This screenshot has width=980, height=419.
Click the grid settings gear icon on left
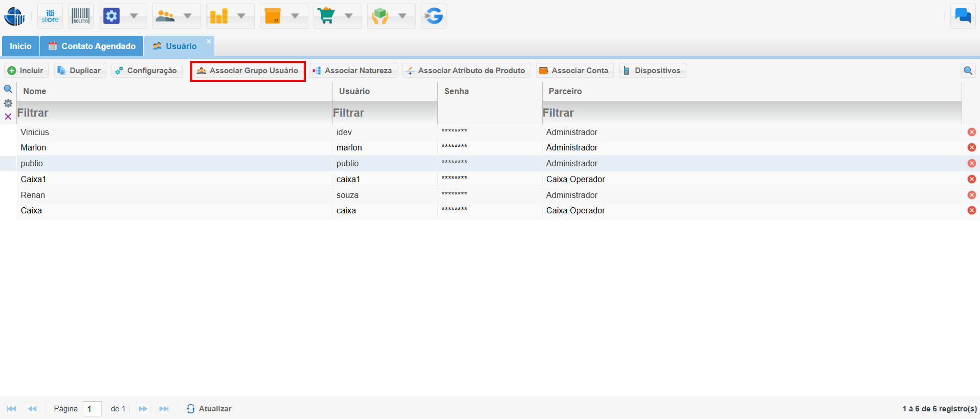pos(8,103)
